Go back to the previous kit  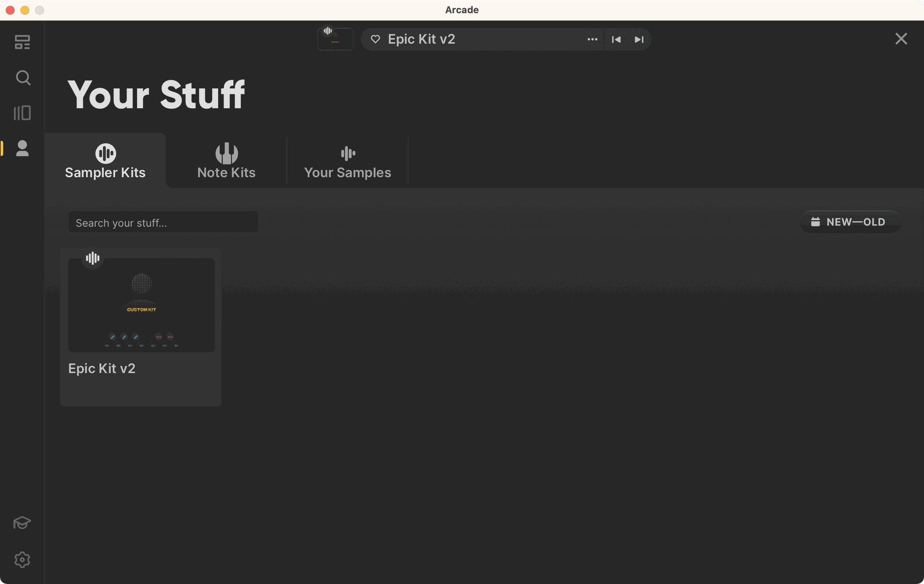[x=616, y=39]
